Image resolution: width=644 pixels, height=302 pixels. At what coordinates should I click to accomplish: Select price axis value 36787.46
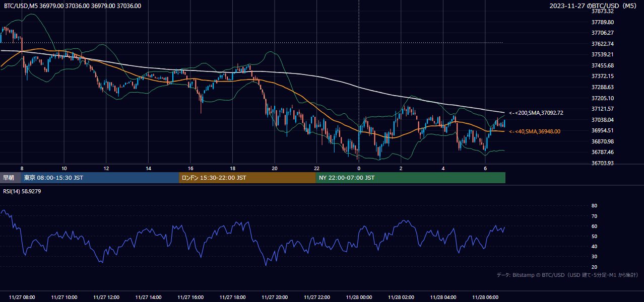tap(603, 152)
